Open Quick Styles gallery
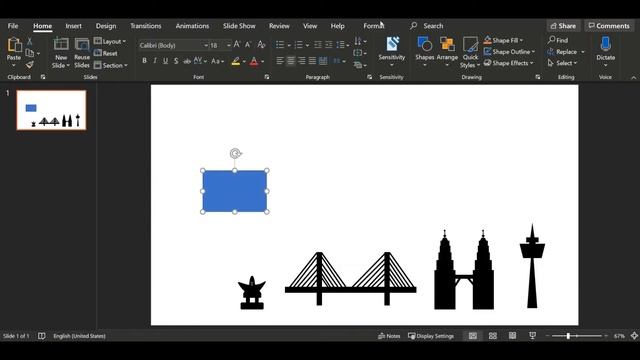This screenshot has width=640, height=360. pos(470,53)
